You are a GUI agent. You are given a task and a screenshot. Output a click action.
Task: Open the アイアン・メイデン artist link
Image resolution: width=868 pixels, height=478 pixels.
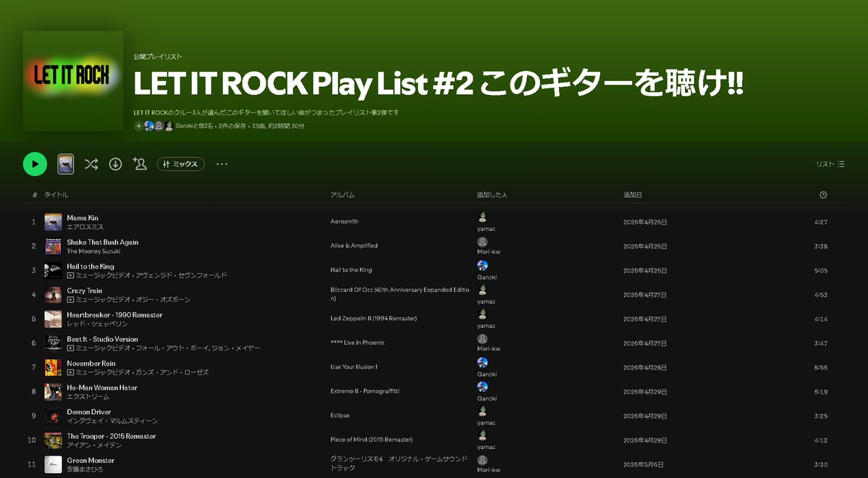(94, 445)
